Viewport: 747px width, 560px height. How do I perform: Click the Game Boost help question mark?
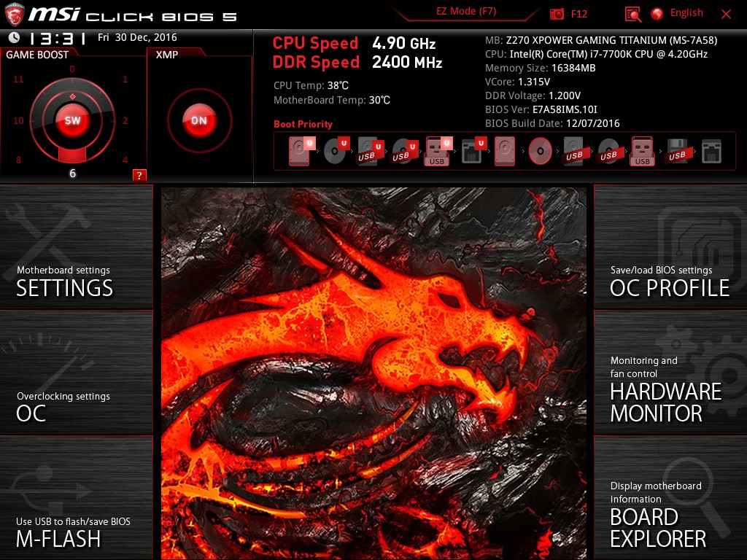[139, 175]
